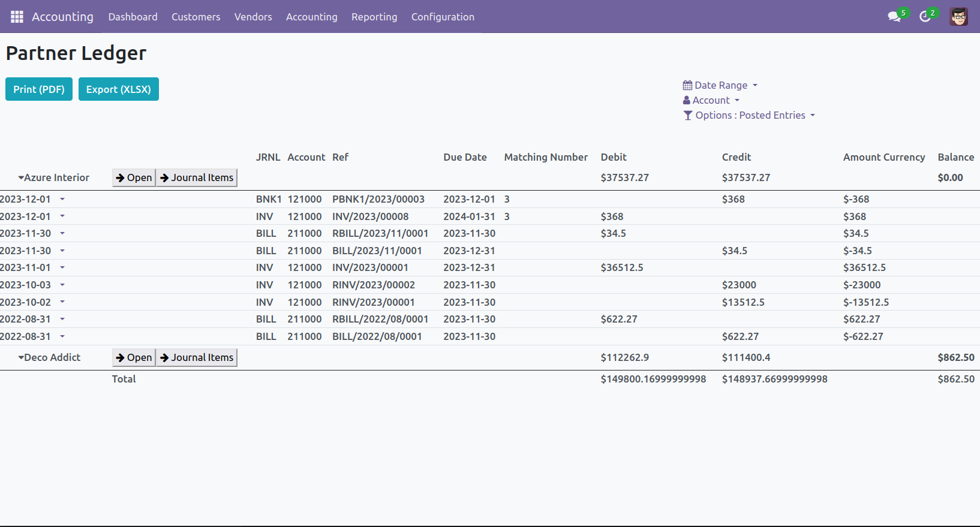980x527 pixels.
Task: Open the Customers menu
Action: (x=196, y=17)
